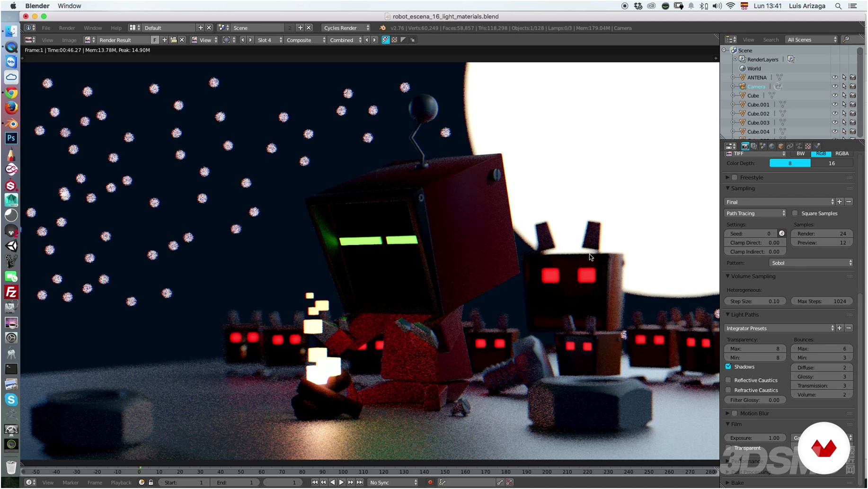The width and height of the screenshot is (868, 489).
Task: Open the World properties tab (globe icon)
Action: 772,146
